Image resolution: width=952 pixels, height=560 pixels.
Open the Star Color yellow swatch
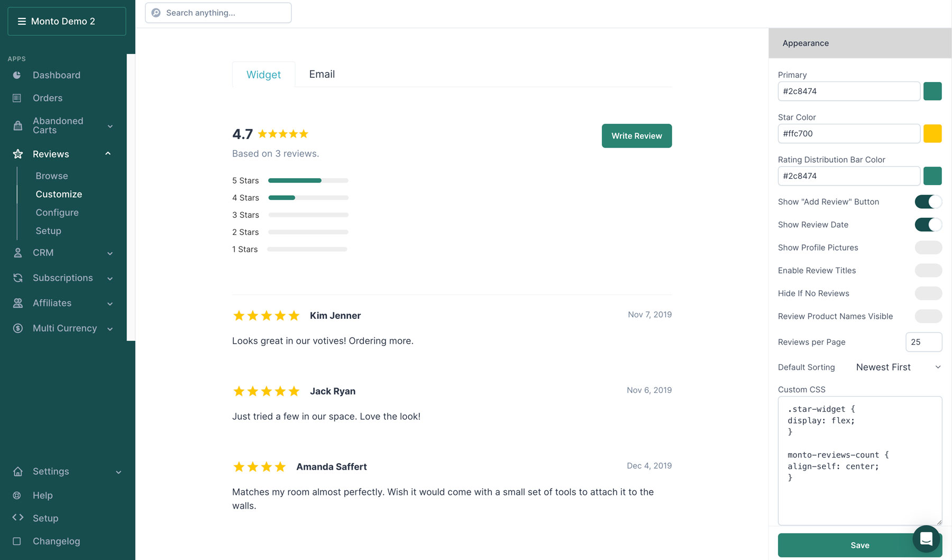coord(932,133)
